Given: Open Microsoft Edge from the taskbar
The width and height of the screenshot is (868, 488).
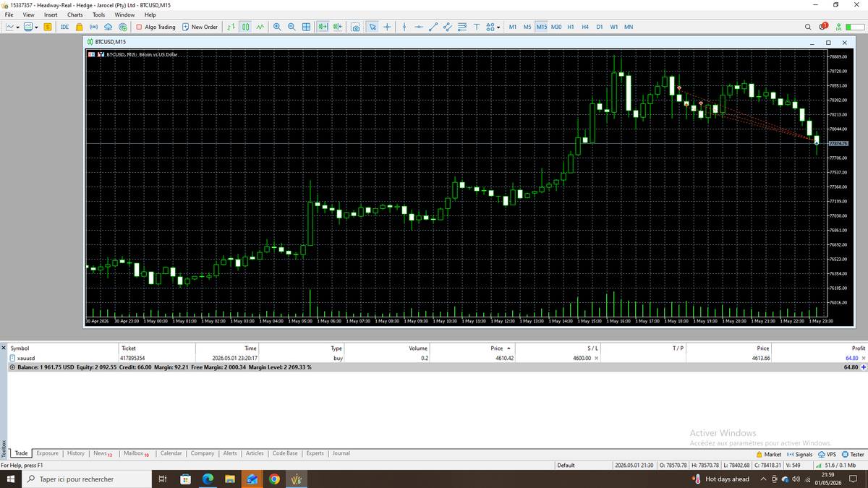Looking at the screenshot, I should coord(207,479).
